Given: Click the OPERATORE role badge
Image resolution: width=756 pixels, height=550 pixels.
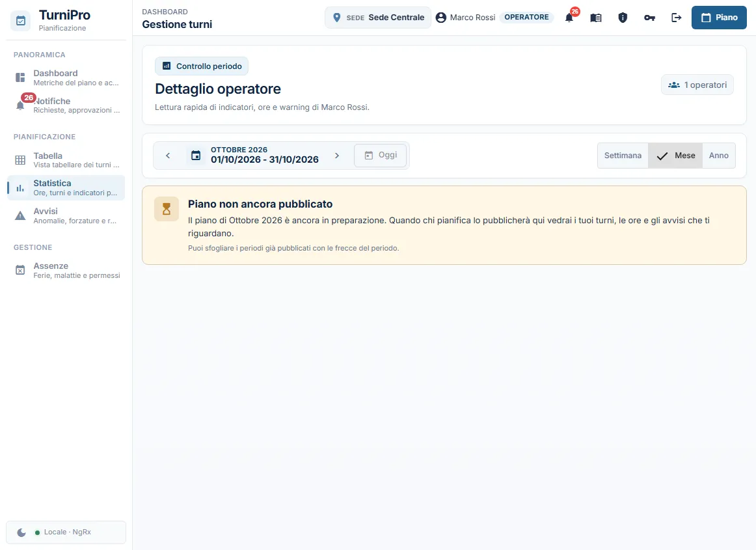Looking at the screenshot, I should coord(526,18).
